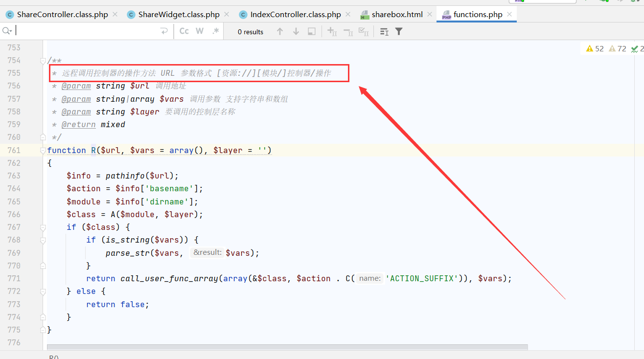Click parse_str call on line 769
The image size is (644, 359).
[127, 253]
